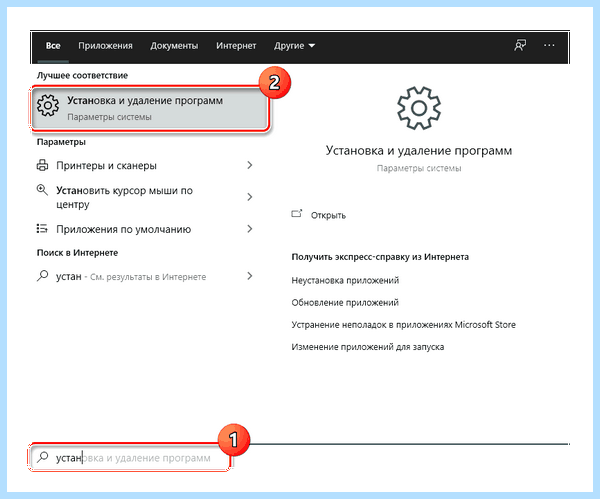Viewport: 600px width, 499px height.
Task: Open Обновление приложений help link
Action: tap(345, 303)
